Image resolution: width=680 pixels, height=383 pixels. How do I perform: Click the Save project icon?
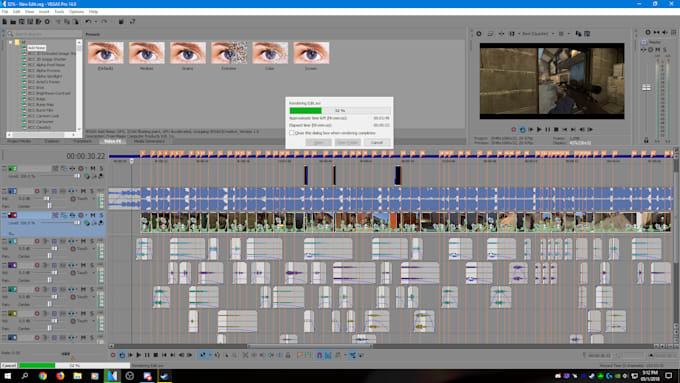[21, 21]
